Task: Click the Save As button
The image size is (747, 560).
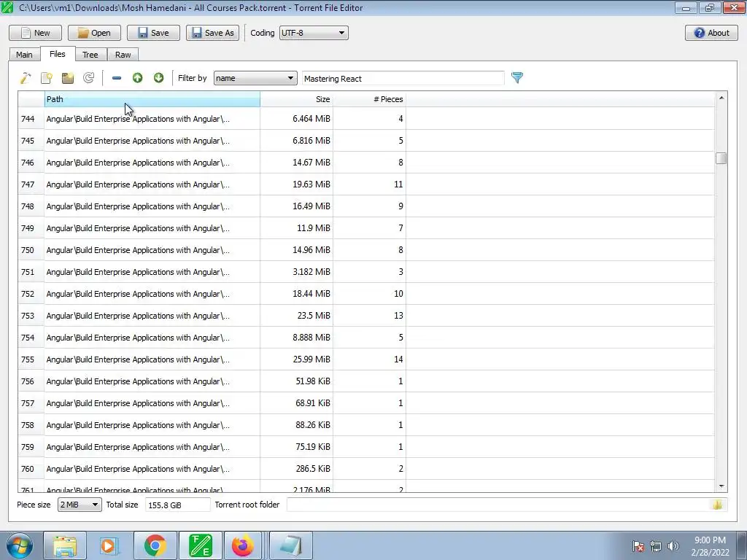Action: click(x=212, y=33)
